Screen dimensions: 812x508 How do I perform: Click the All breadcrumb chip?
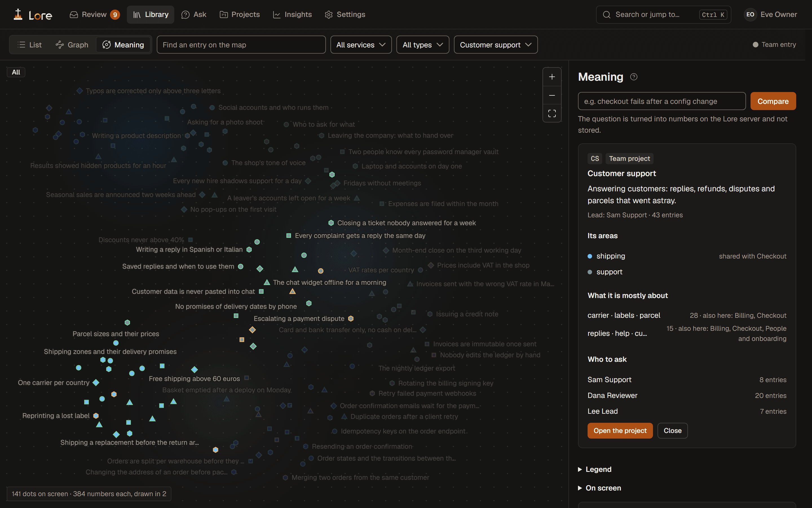[16, 72]
